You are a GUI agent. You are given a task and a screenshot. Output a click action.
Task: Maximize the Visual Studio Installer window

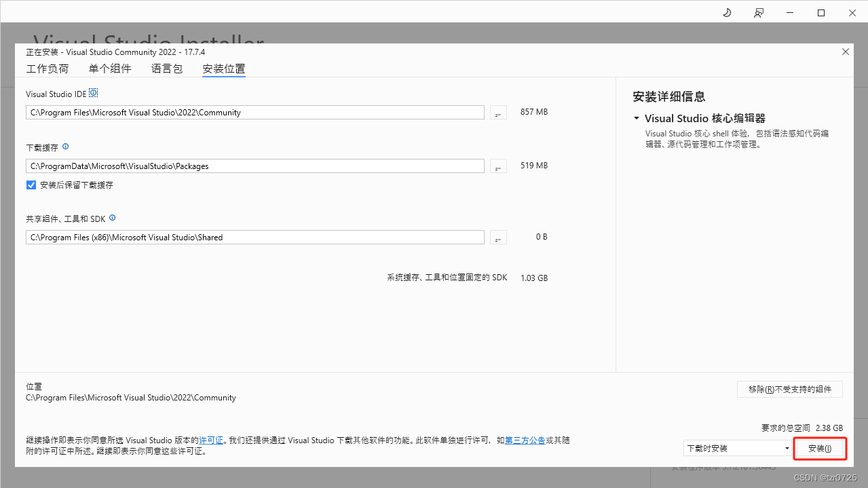pos(821,12)
